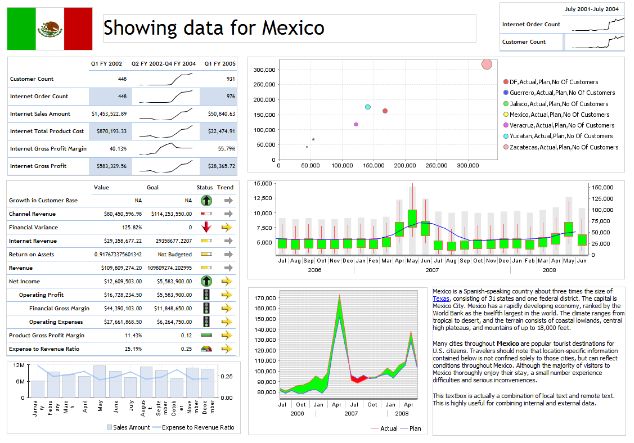Click the Yucatan legend entry
This screenshot has width=634, height=443.
[x=558, y=136]
